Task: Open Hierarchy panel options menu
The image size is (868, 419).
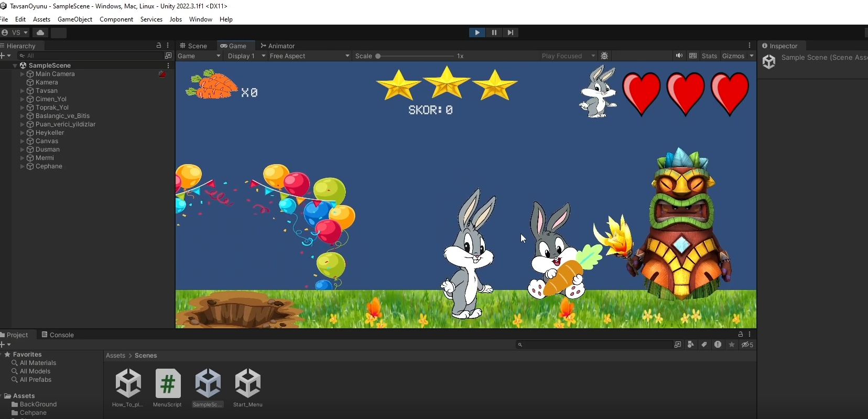Action: (x=168, y=46)
